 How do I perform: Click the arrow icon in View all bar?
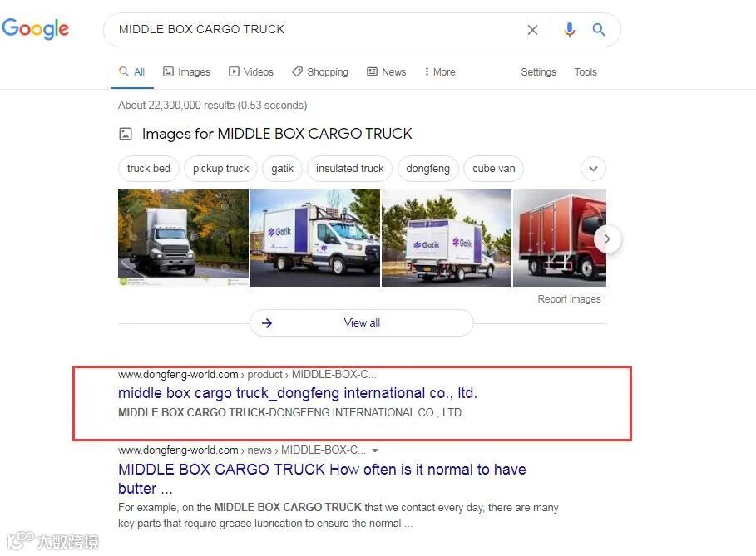tap(267, 322)
